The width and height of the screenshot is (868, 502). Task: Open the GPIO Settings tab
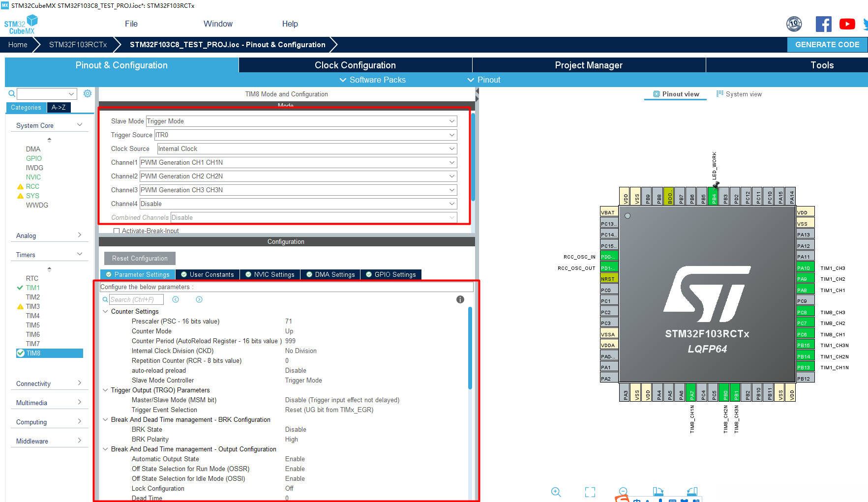390,274
